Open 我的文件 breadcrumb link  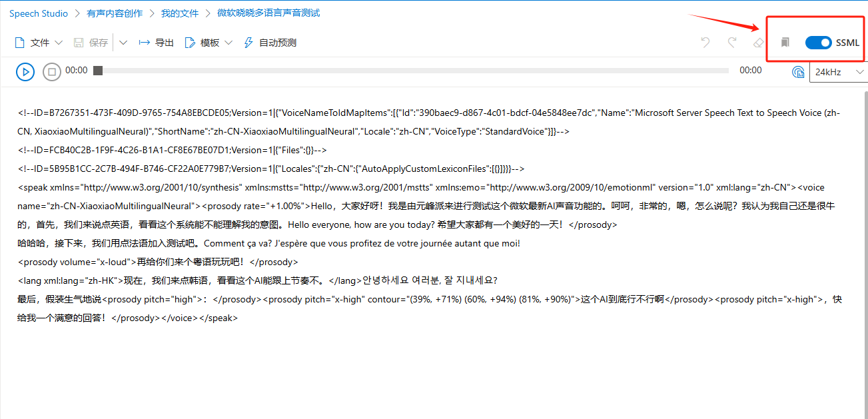pos(180,13)
